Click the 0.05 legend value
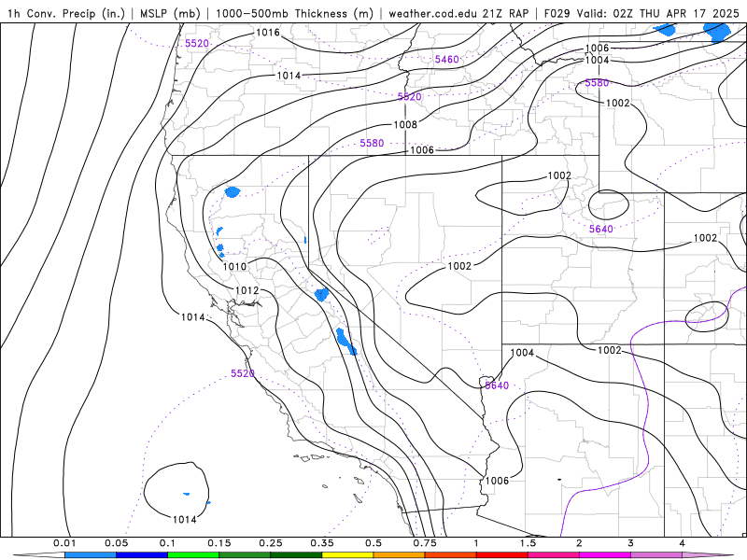Screen dimensions: 747x560 [116, 543]
